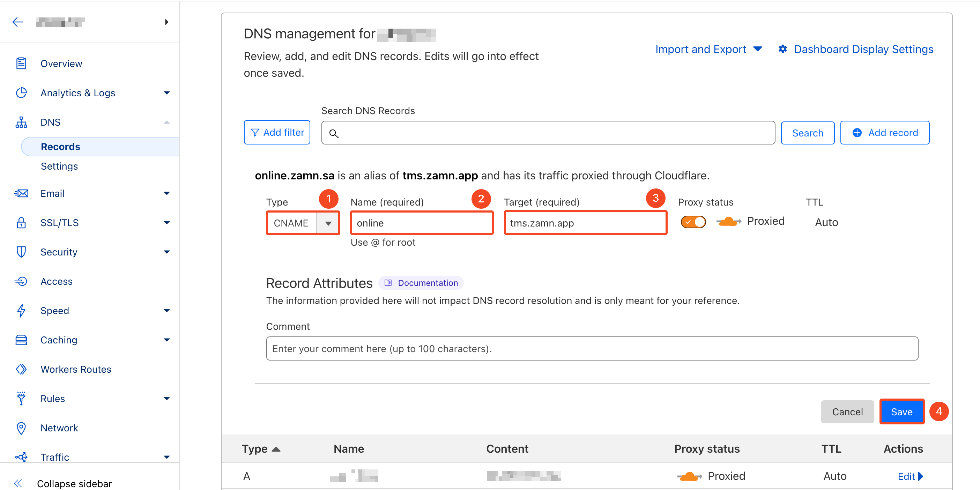Click the Name field containing online
Viewport: 980px width, 490px height.
click(x=422, y=223)
